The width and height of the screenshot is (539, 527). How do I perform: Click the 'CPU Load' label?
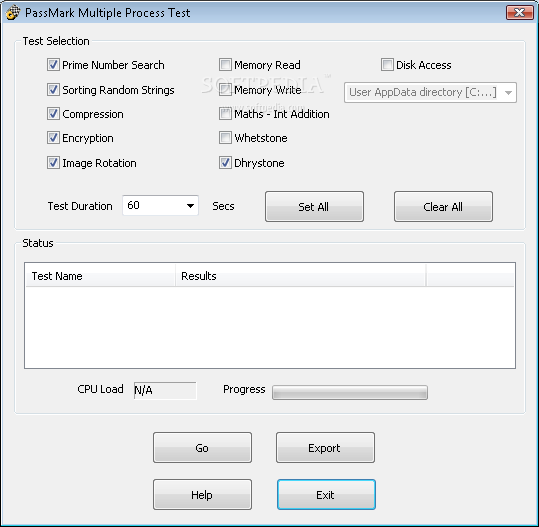(100, 389)
